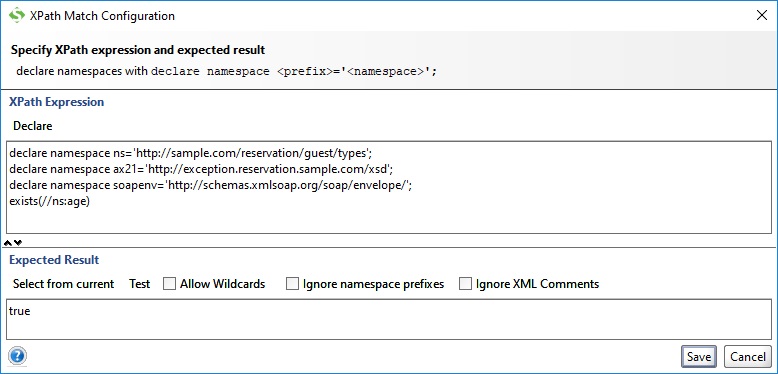
Task: Click Select from current button
Action: (x=64, y=284)
